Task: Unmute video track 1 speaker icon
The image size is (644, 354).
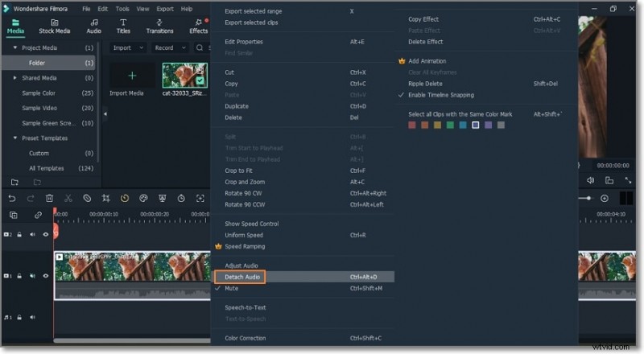Action: [32, 276]
